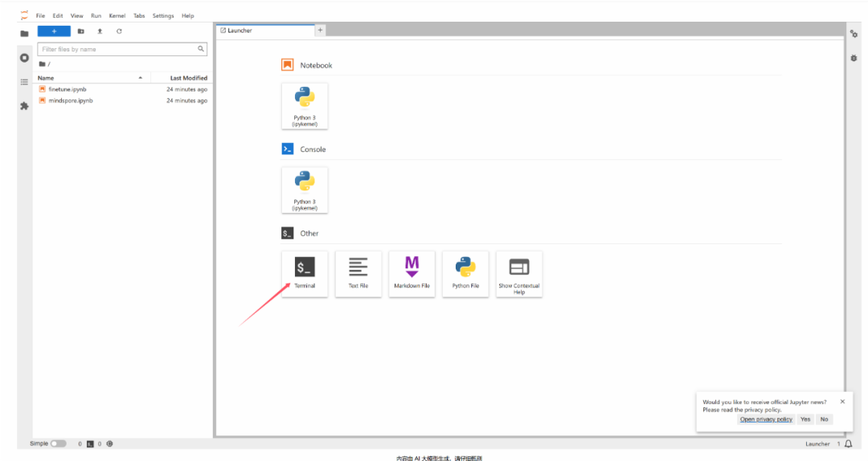Click the blue Console section icon
The width and height of the screenshot is (868, 461).
click(x=287, y=149)
